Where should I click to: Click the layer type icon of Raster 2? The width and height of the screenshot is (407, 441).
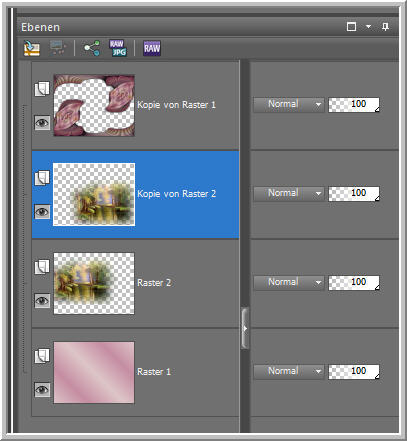[42, 267]
